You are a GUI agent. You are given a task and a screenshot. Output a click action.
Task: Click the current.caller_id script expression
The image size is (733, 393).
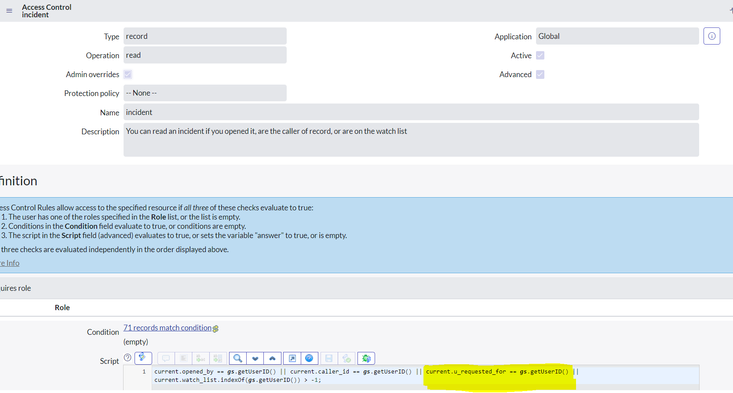pos(351,372)
